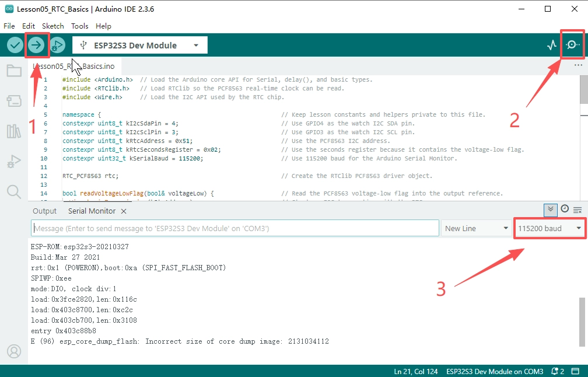The image size is (588, 377).
Task: Click the Serial Monitor output scrollbar
Action: 582,322
